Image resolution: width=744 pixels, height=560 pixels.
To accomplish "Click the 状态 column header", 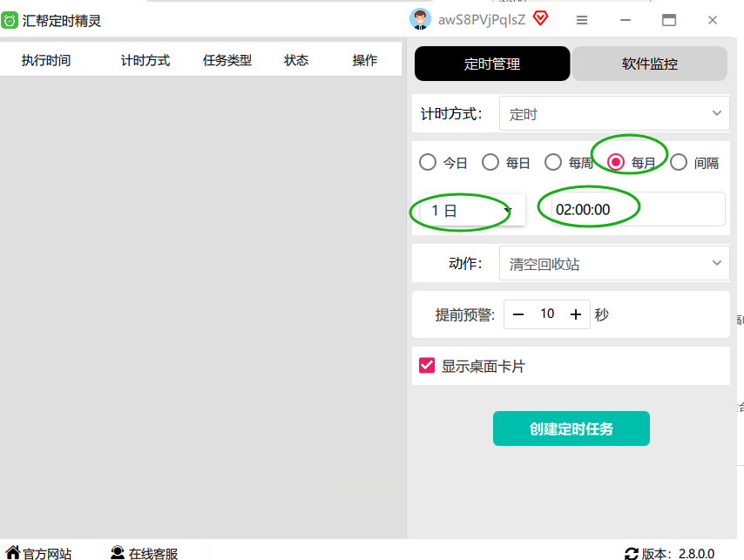I will tap(296, 60).
